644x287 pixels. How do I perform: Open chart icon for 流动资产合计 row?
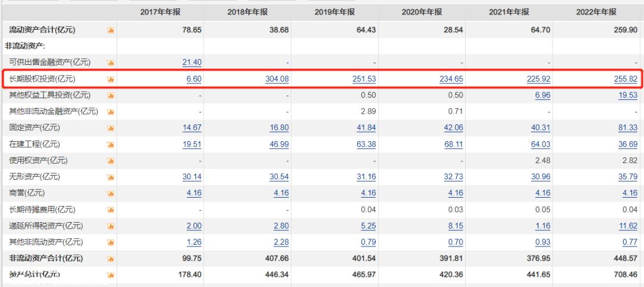click(x=110, y=30)
